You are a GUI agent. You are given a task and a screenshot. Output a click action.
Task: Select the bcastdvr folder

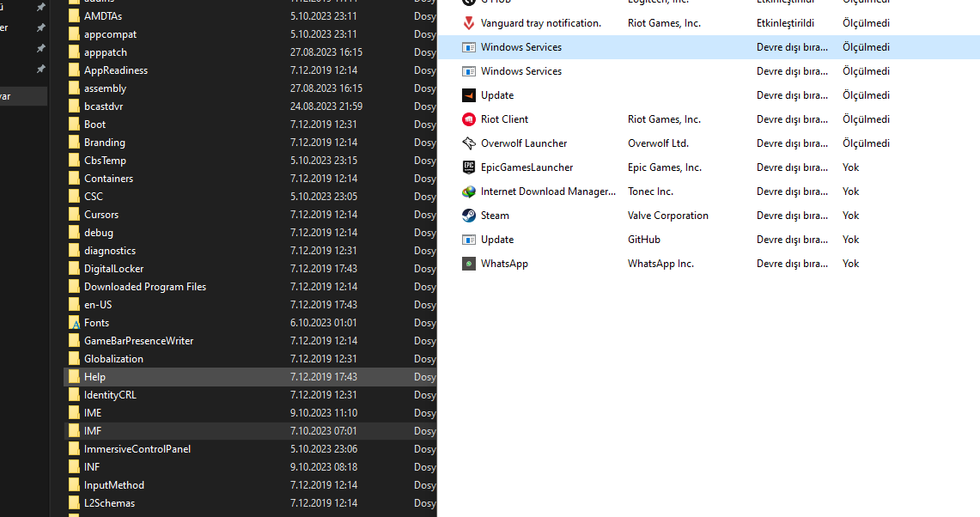[103, 106]
